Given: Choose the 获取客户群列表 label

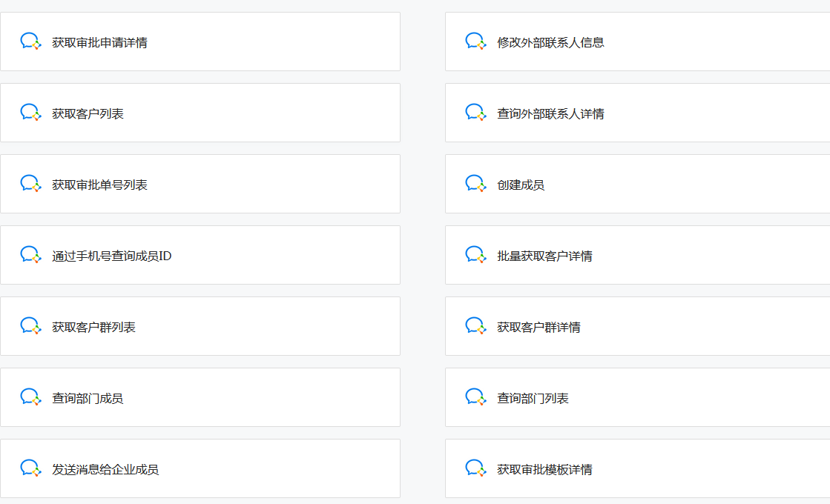Looking at the screenshot, I should point(93,327).
